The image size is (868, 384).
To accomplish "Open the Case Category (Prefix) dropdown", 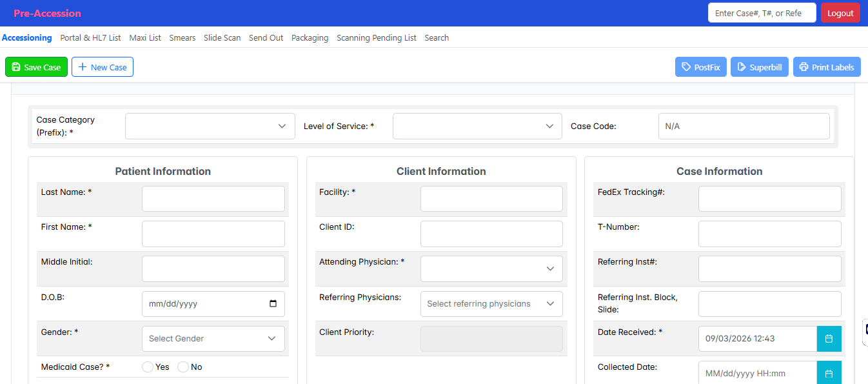I will tap(210, 126).
